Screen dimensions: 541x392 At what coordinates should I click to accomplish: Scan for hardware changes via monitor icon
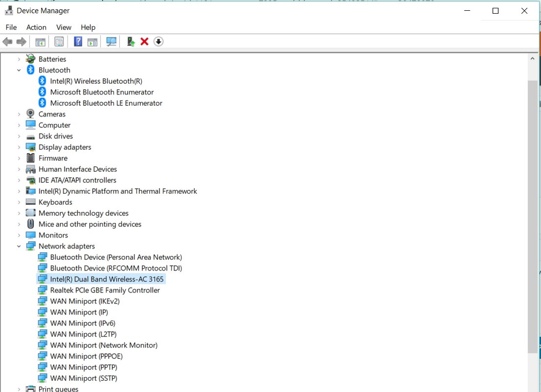pos(111,42)
